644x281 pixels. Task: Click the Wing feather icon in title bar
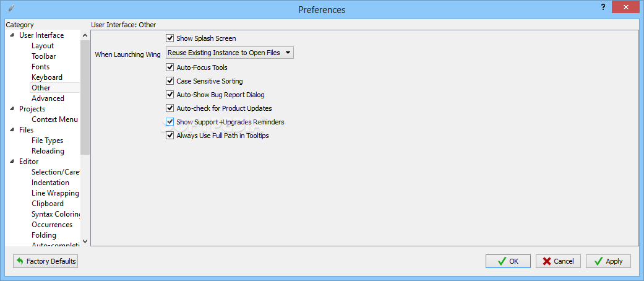pos(11,9)
